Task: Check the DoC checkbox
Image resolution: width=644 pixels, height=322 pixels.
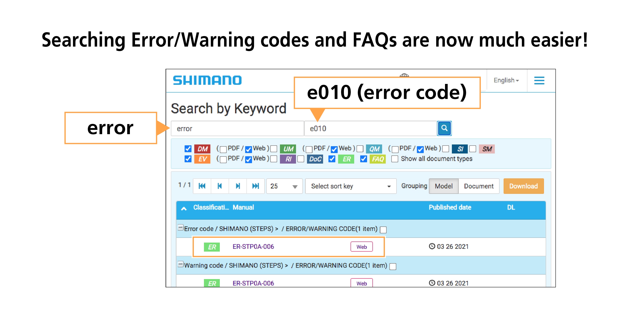Action: coord(301,159)
